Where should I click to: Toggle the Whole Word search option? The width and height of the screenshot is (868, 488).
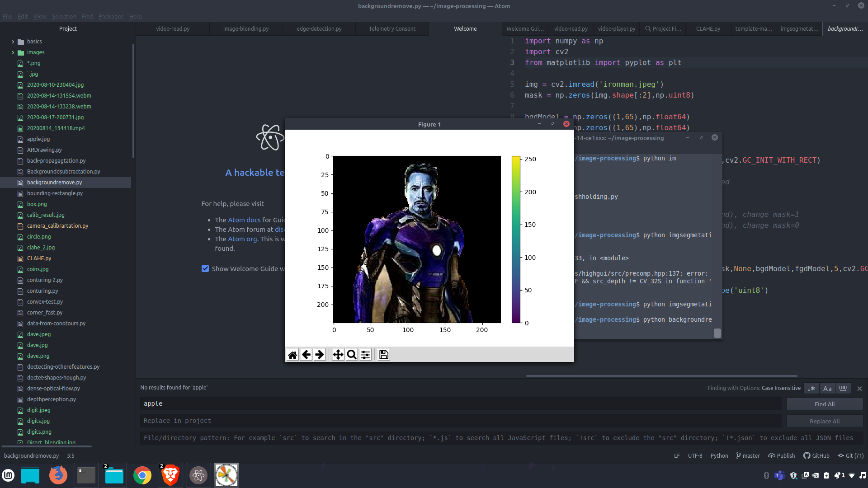(843, 388)
